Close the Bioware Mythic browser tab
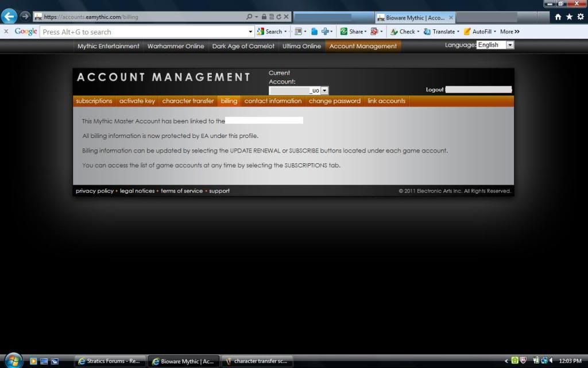This screenshot has width=588, height=368. (x=451, y=17)
